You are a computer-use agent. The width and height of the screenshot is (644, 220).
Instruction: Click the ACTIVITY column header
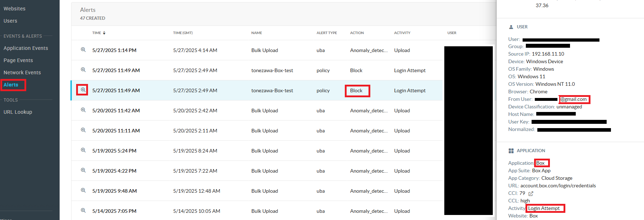(402, 33)
